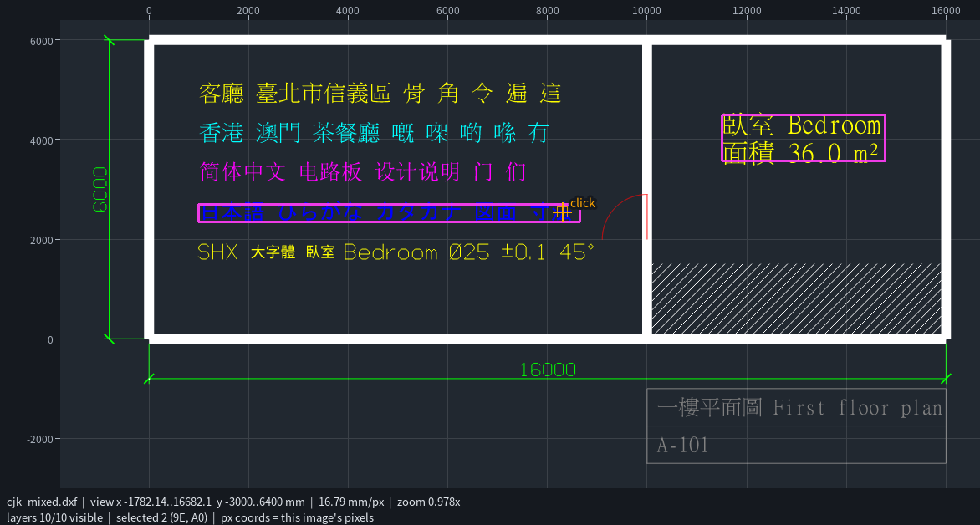Click the 16.79 mm/px scale readout

(x=352, y=502)
